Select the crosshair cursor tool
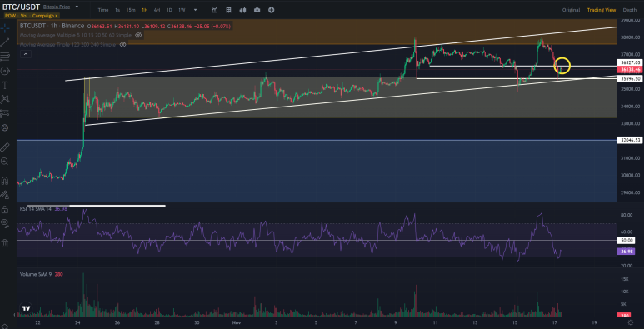 point(5,28)
